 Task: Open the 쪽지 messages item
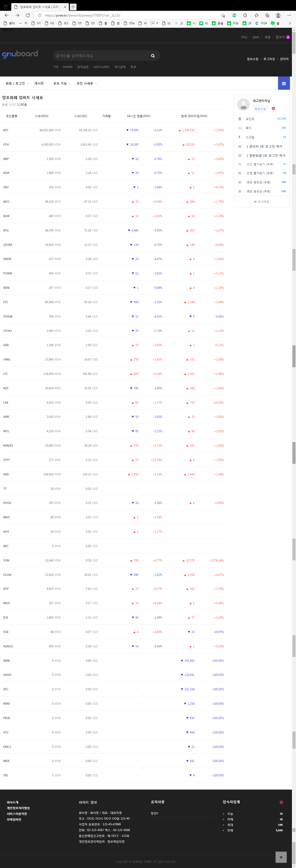249,128
